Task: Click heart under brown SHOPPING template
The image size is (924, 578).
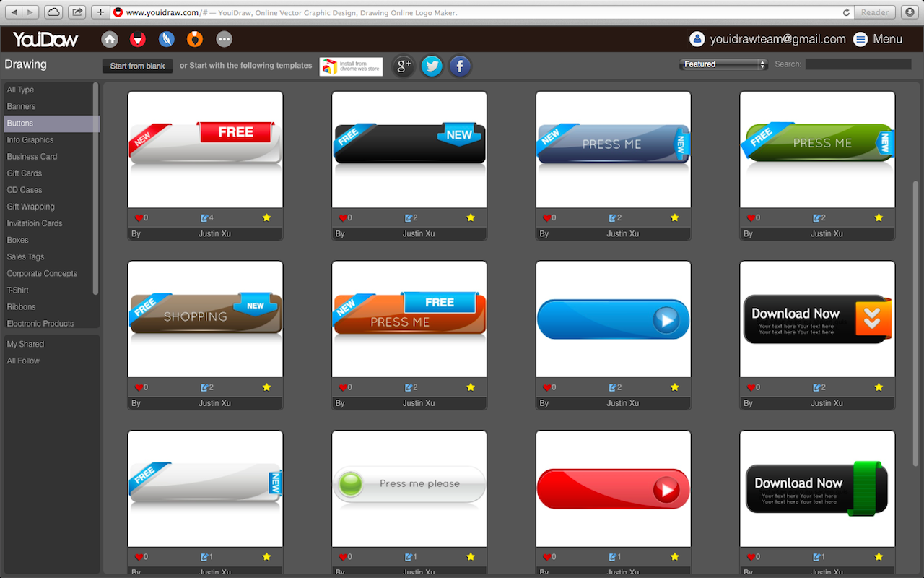Action: click(x=139, y=387)
